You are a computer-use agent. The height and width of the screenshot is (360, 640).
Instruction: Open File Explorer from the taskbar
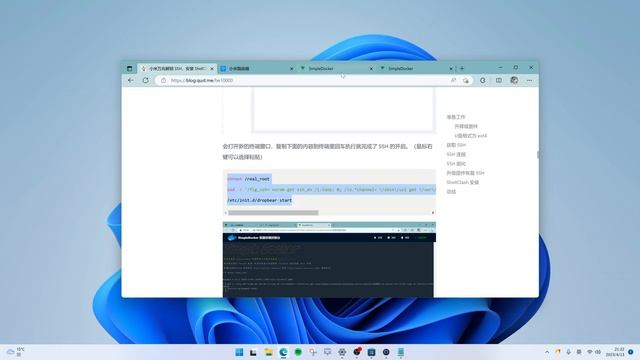pos(269,352)
